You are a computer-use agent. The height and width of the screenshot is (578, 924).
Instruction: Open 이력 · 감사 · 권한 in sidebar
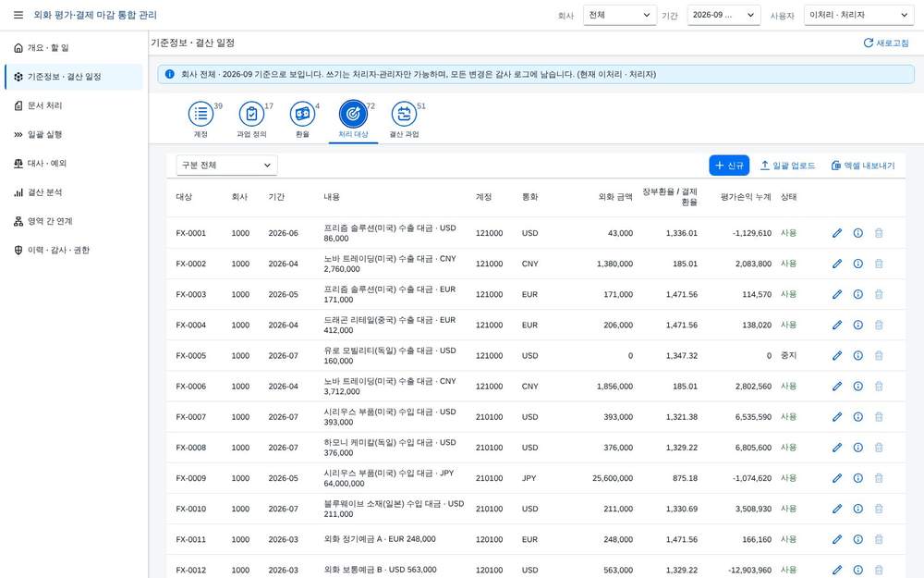[74, 250]
